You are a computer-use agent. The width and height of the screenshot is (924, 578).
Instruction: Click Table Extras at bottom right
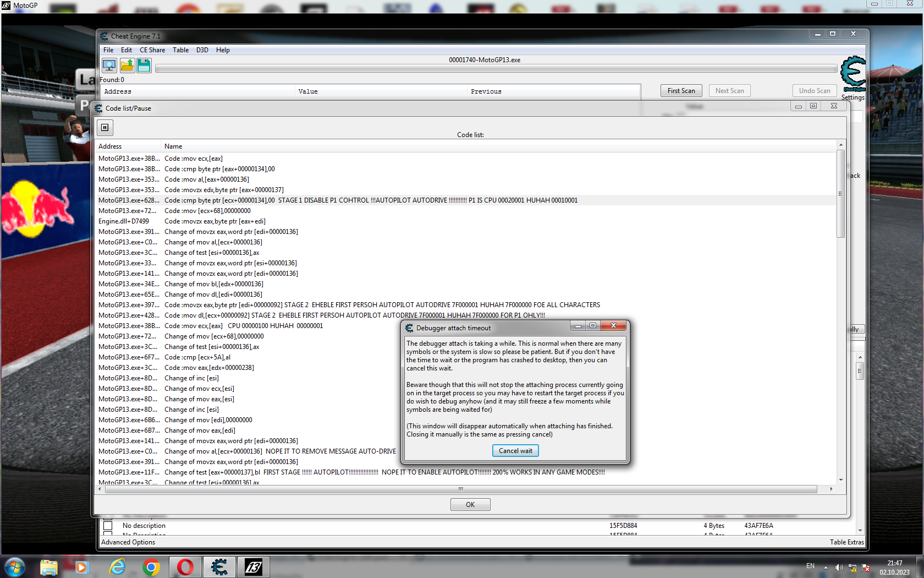click(x=846, y=542)
